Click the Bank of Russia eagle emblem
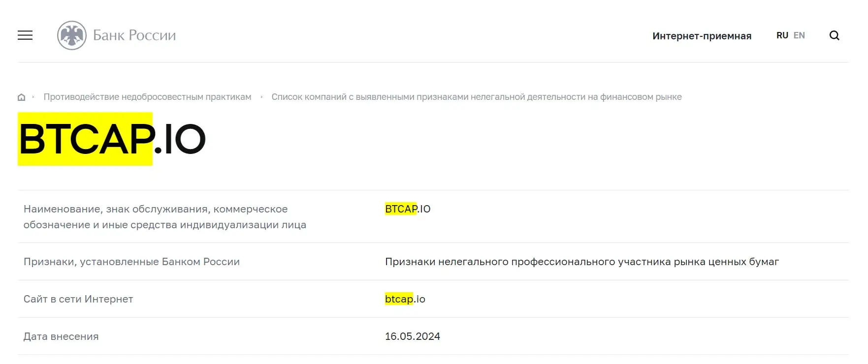This screenshot has width=868, height=364. 72,35
